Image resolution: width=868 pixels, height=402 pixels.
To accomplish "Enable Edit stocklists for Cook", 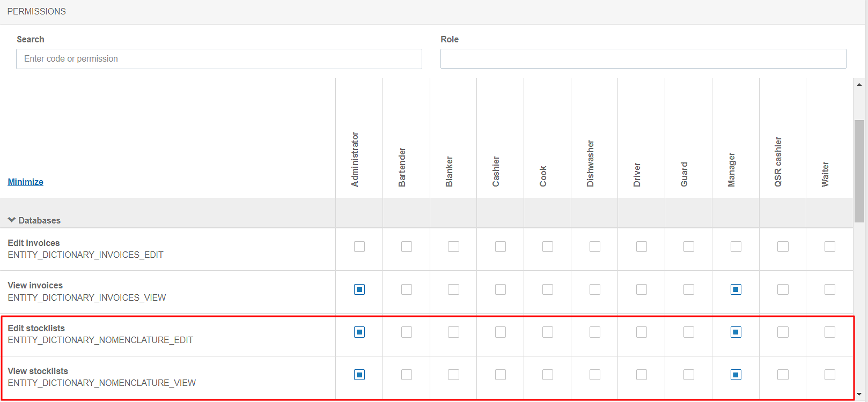I will coord(547,332).
